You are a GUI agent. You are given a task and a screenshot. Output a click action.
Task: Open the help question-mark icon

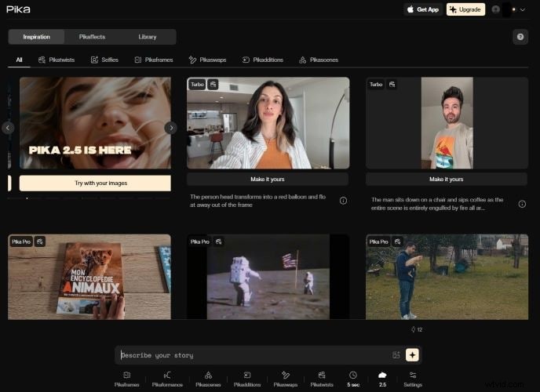click(520, 37)
